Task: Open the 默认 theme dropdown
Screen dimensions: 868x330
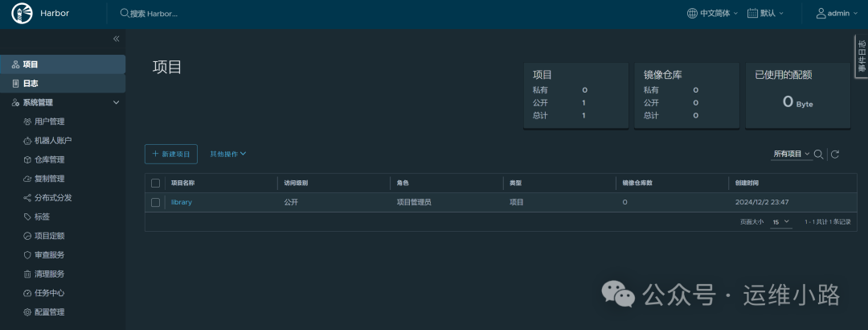Action: 766,14
